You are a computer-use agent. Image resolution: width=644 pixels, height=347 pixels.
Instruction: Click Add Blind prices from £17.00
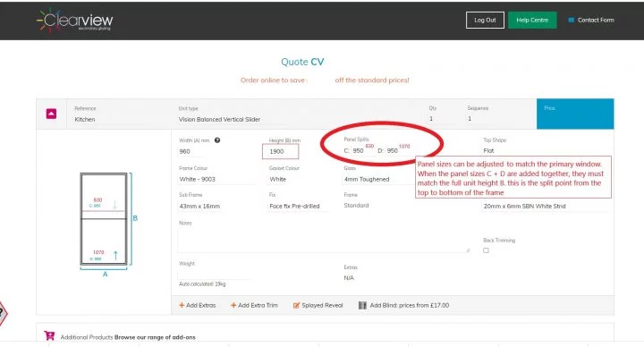point(410,305)
